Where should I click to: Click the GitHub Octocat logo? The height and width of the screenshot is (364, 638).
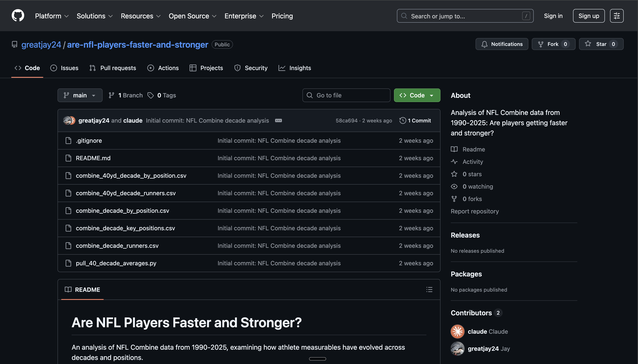click(18, 16)
